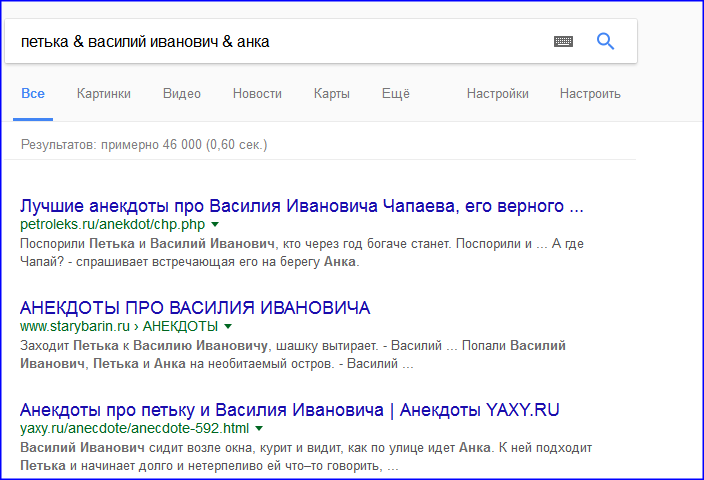
Task: Open the Видео search tab
Action: pyautogui.click(x=181, y=94)
